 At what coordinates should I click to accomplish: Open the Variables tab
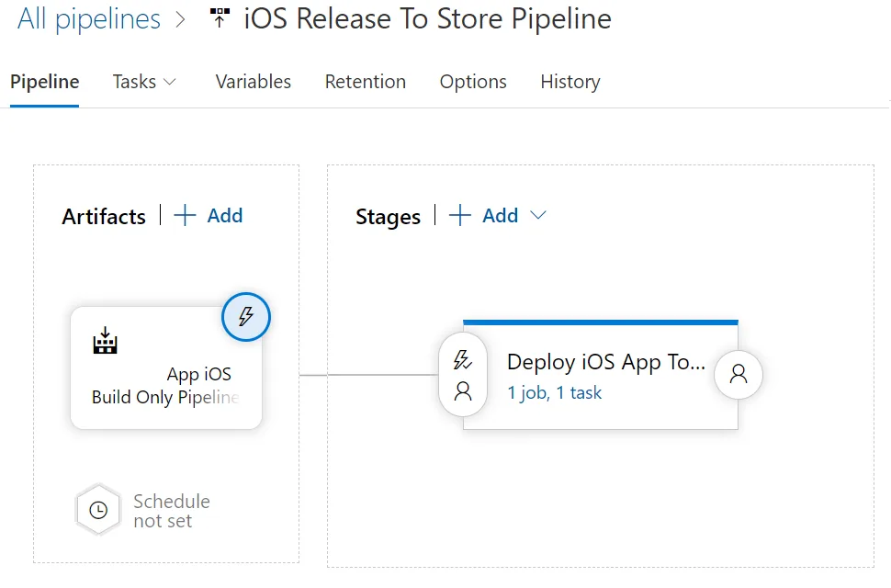253,82
